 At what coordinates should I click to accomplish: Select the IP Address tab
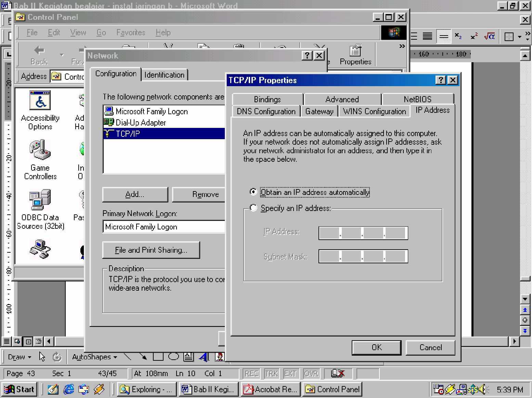[x=432, y=110]
